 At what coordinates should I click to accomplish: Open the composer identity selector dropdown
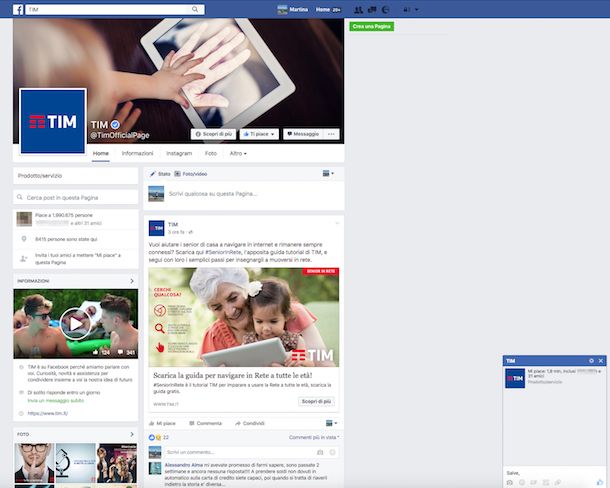(328, 174)
